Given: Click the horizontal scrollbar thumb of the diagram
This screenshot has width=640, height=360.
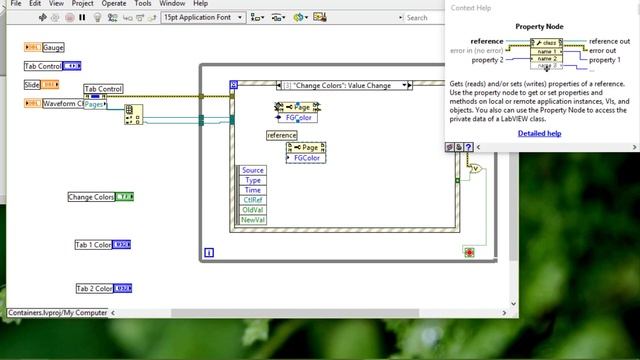Looking at the screenshot, I should 295,313.
